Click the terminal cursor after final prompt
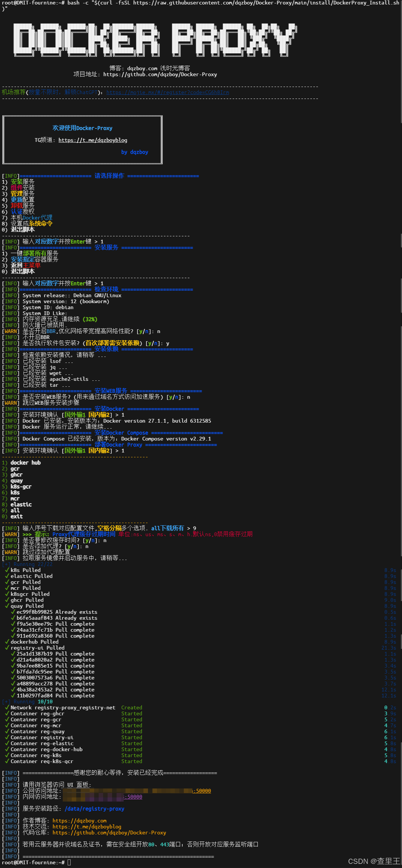Viewport: 402px width, 868px height. point(69,862)
